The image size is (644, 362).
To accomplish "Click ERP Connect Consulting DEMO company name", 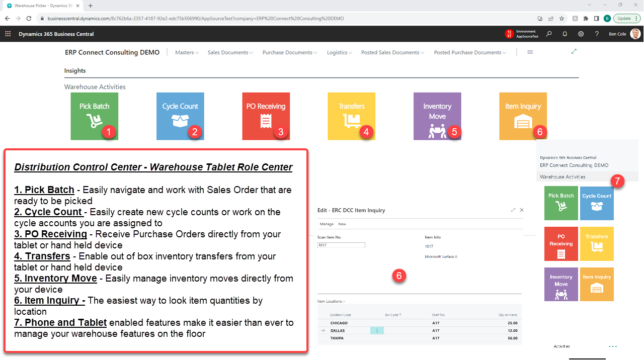I will point(112,52).
